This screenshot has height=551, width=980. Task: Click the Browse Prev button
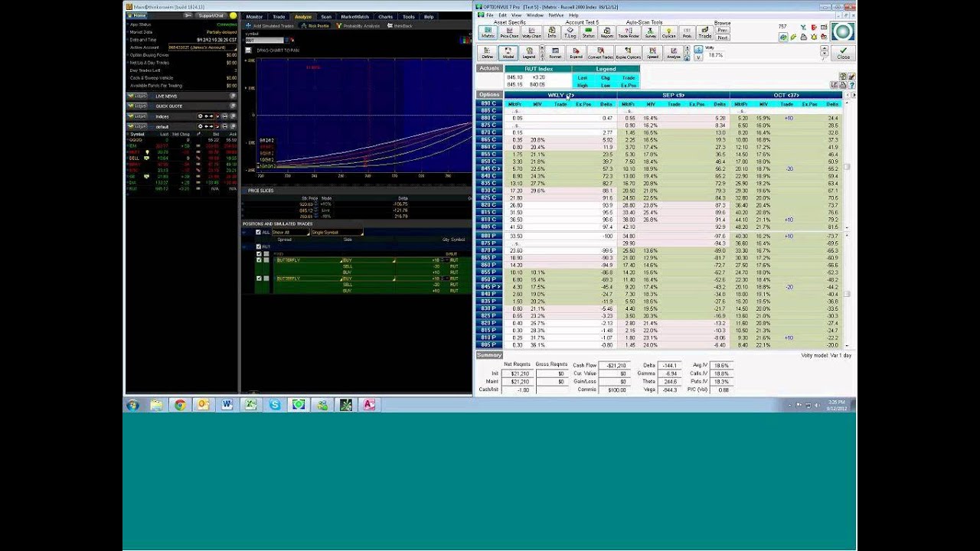click(723, 31)
